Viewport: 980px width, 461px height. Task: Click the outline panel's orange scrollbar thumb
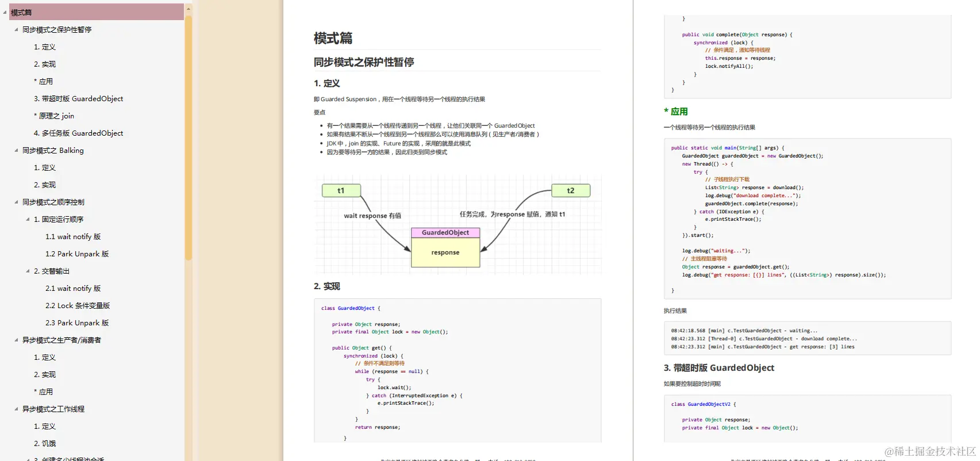click(189, 138)
